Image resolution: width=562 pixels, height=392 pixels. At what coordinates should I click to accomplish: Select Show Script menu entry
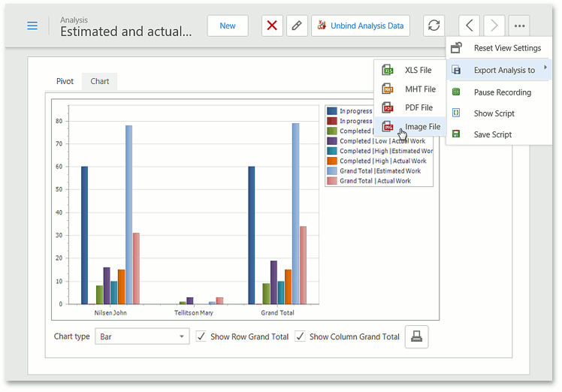(x=499, y=113)
